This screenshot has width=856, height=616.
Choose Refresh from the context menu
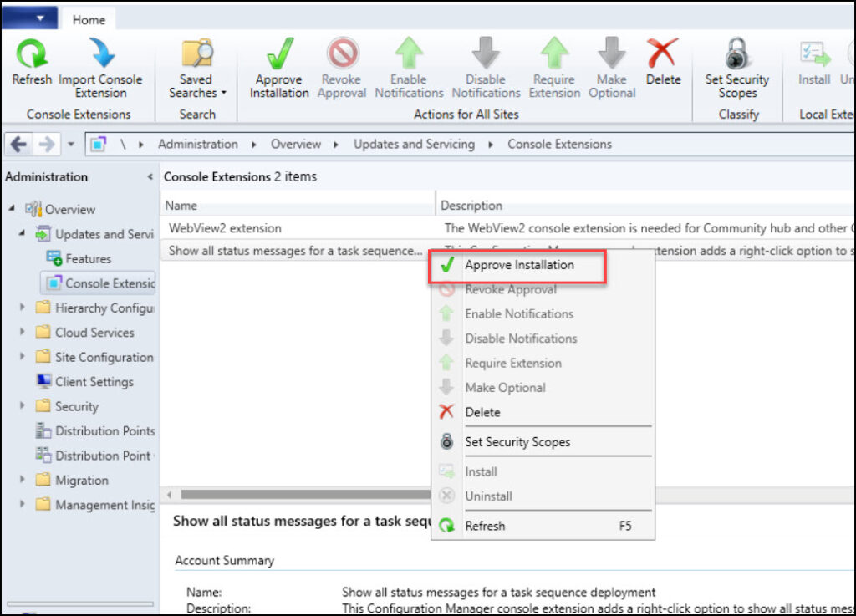point(543,526)
